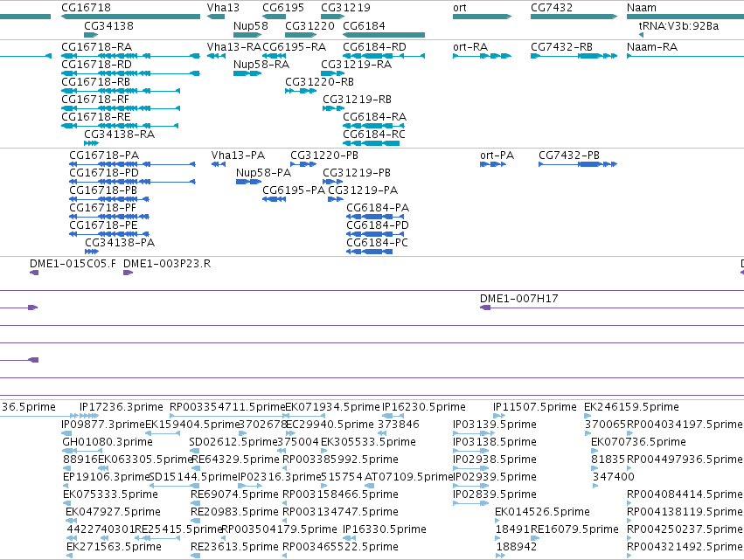Viewport: 744px width, 560px height.
Task: Select the CG31220-RB transcript label
Action: pos(319,81)
